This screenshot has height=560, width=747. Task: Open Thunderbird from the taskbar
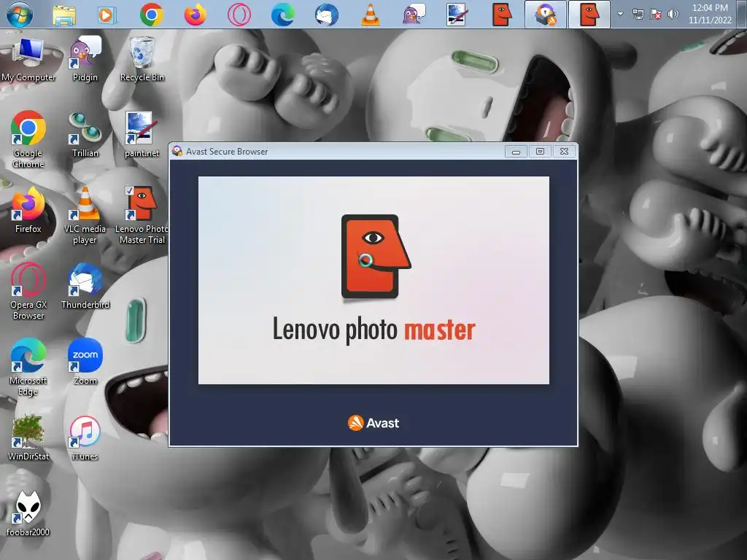[327, 15]
